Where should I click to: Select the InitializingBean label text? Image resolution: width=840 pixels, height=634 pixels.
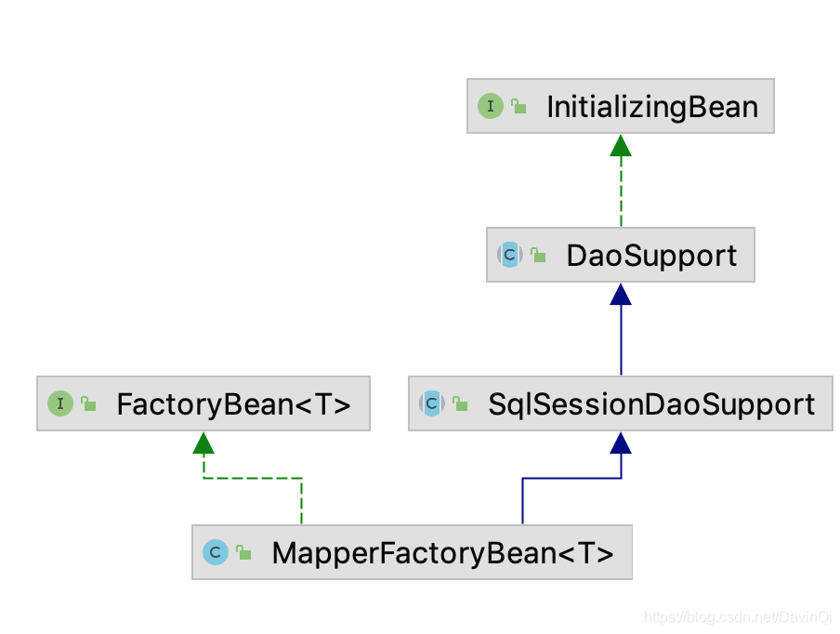652,107
